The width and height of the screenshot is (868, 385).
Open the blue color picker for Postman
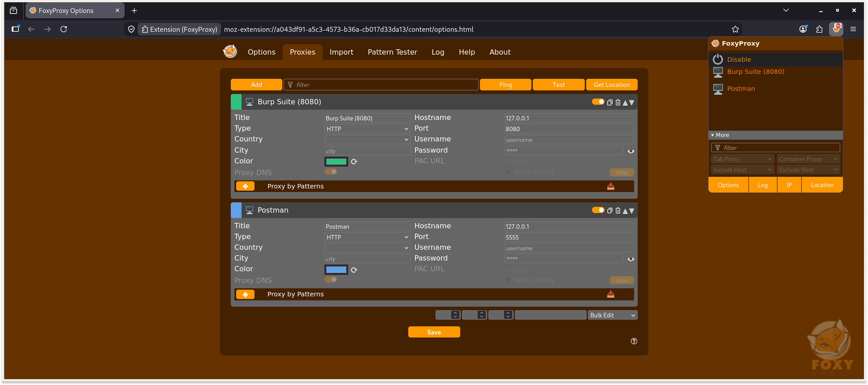336,270
